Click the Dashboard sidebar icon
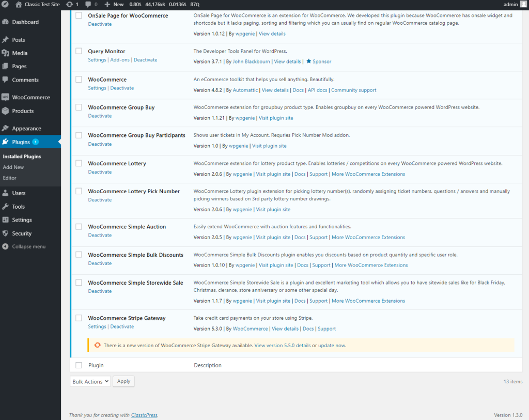 pyautogui.click(x=5, y=22)
